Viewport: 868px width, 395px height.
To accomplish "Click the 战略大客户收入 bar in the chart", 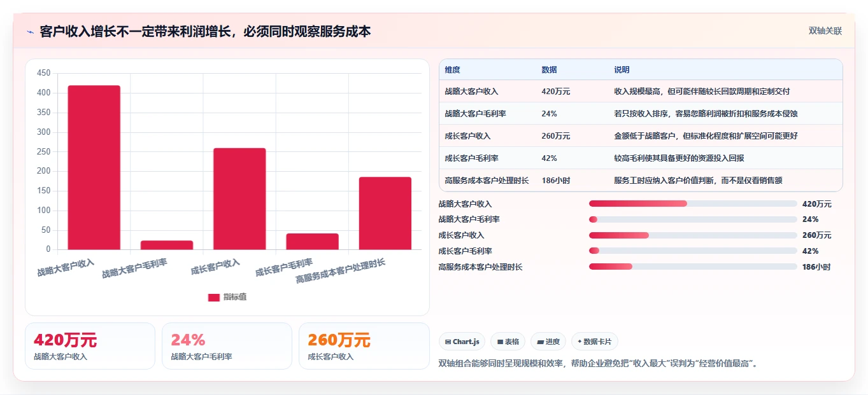I will [94, 167].
